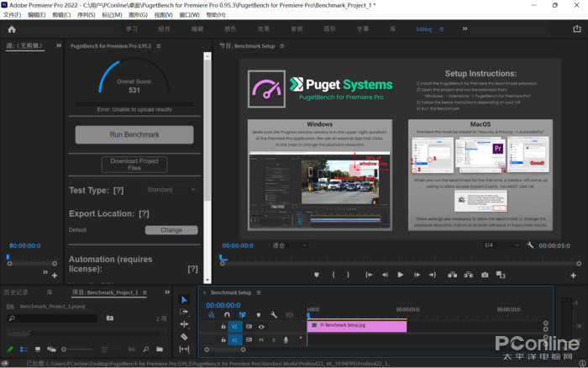Toggle A1 track targeting
588x368 pixels.
pos(234,340)
